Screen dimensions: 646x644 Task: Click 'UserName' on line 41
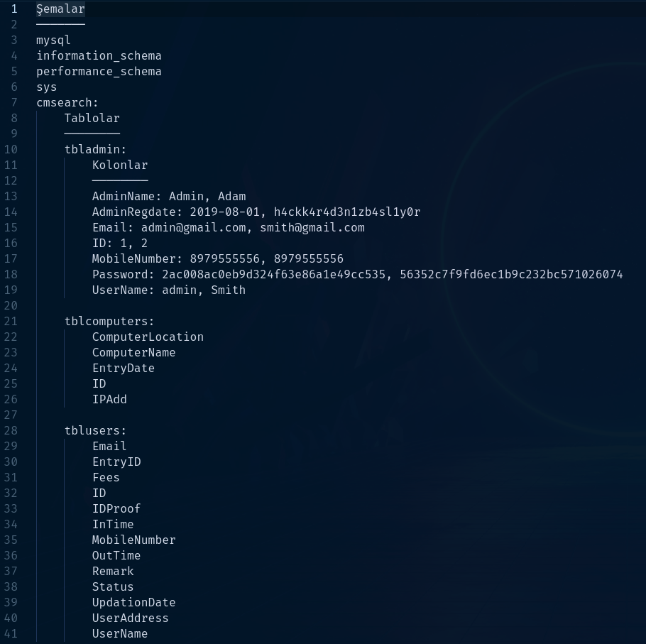[120, 635]
